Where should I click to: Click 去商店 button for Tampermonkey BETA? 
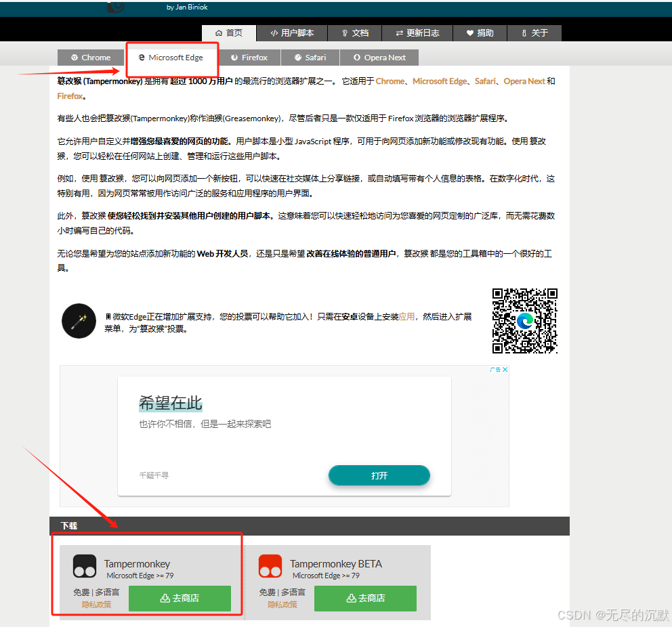(366, 599)
